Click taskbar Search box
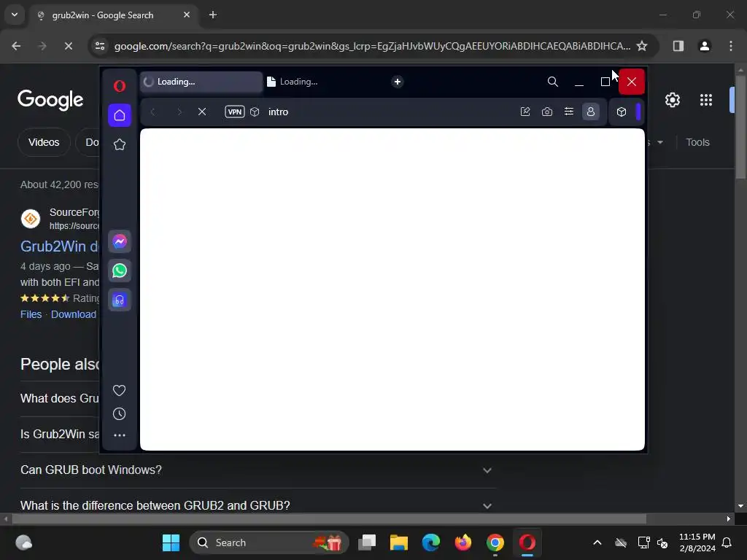This screenshot has height=560, width=747. [269, 542]
